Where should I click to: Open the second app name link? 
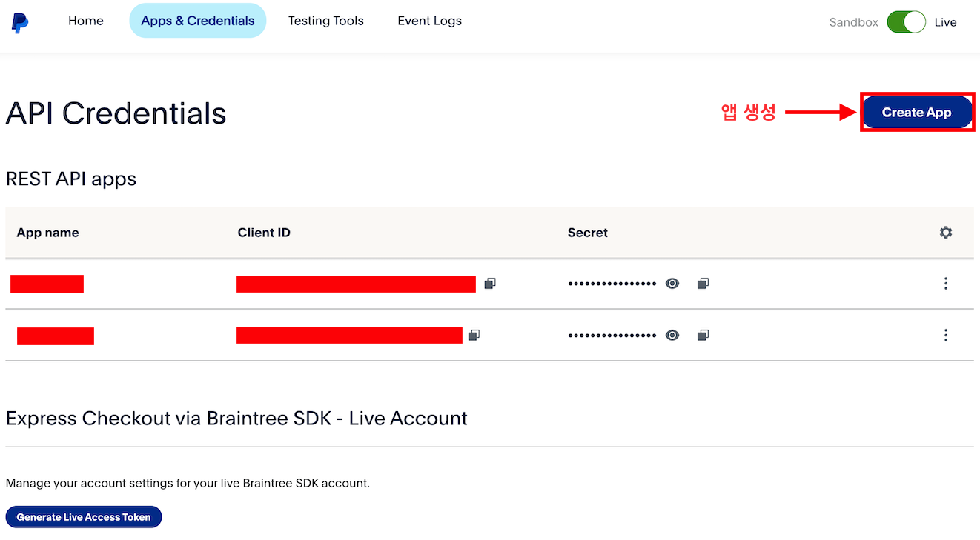coord(56,336)
